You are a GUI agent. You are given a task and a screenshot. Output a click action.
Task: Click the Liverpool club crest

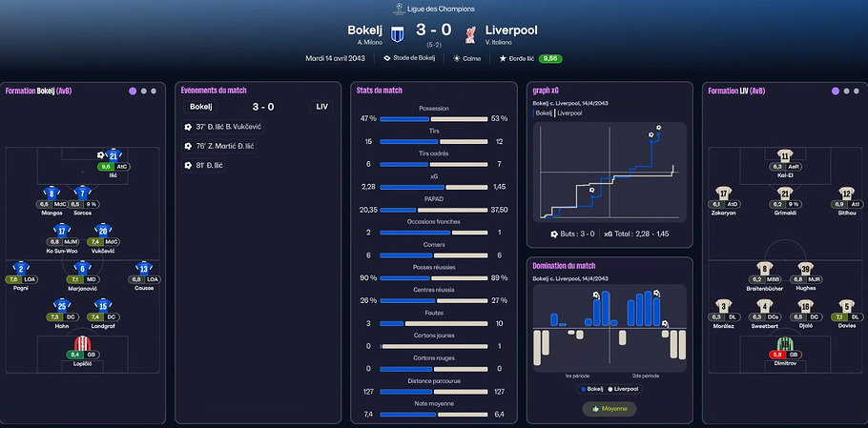point(470,35)
